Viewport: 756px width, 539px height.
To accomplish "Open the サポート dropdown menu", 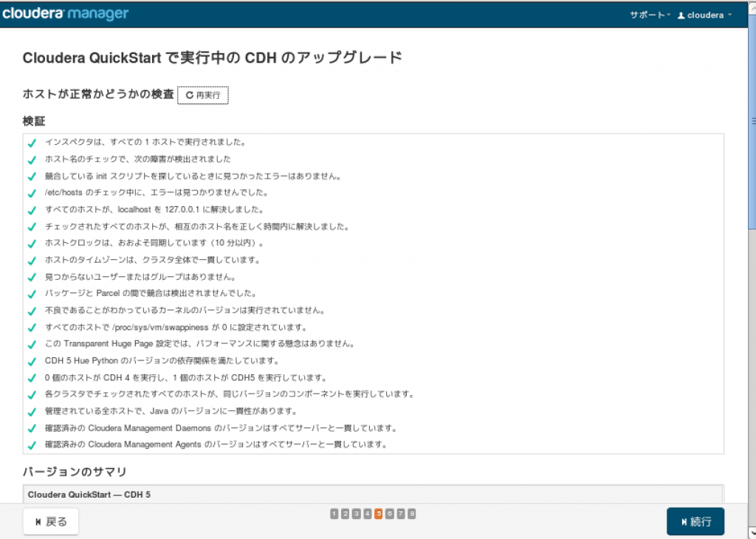I will pyautogui.click(x=650, y=15).
